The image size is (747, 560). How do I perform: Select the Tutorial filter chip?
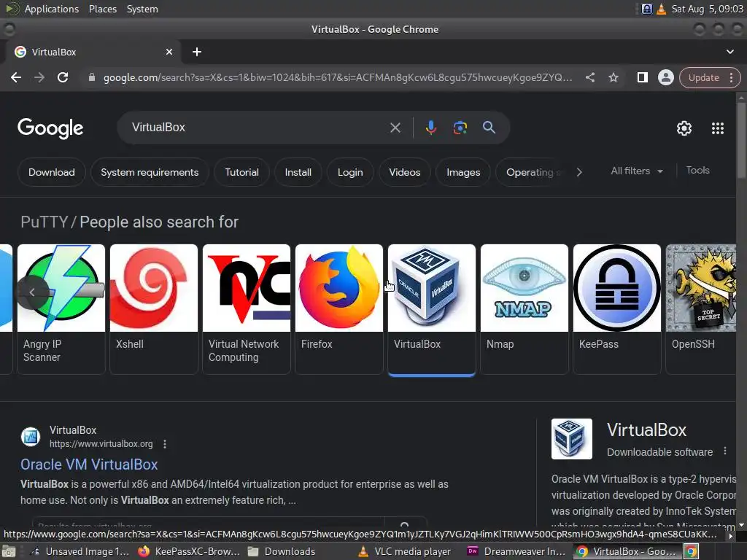tap(241, 172)
